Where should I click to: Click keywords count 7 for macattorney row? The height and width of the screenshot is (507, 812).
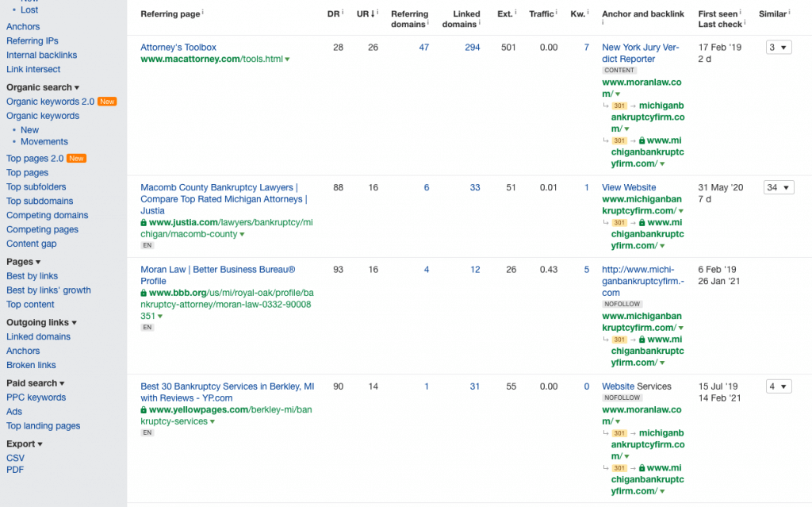(x=587, y=47)
